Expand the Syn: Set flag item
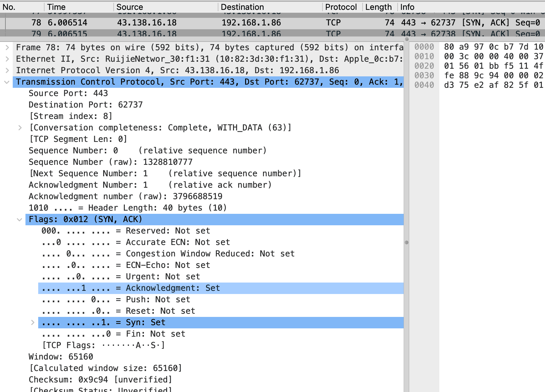This screenshot has height=392, width=545. [32, 322]
